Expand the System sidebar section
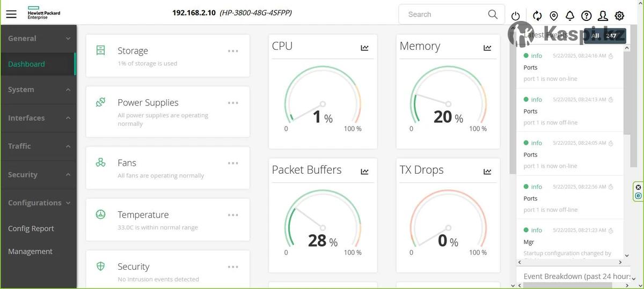 click(x=38, y=90)
